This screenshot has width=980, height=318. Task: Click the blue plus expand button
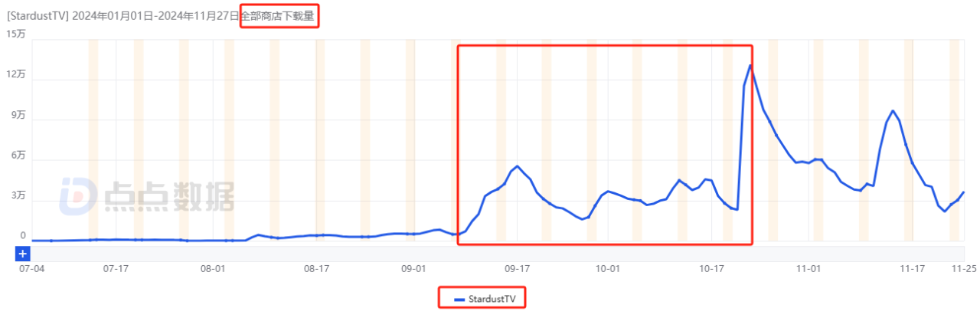[x=23, y=254]
